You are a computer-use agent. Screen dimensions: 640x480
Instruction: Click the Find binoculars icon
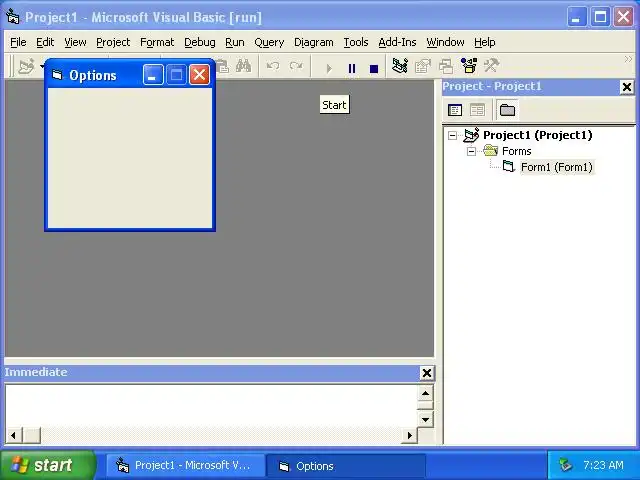click(x=244, y=66)
